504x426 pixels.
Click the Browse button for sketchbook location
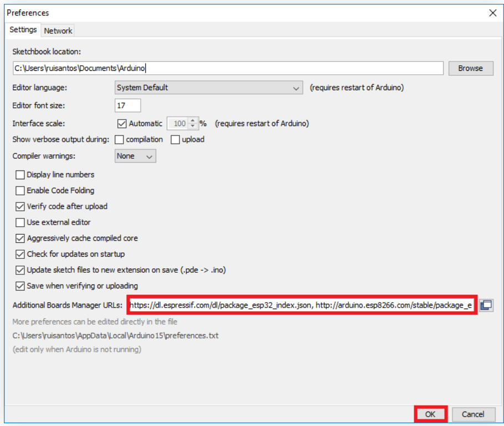point(471,69)
